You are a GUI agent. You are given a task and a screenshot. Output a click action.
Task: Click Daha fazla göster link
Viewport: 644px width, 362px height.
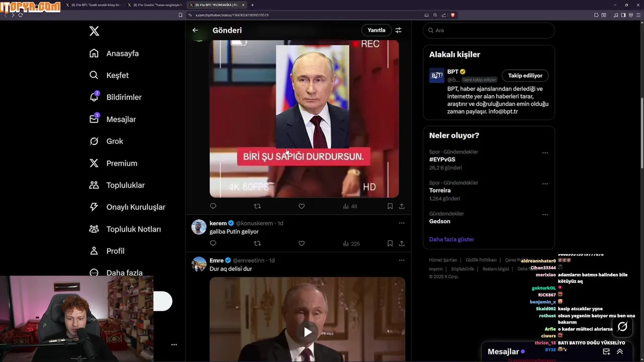point(452,239)
